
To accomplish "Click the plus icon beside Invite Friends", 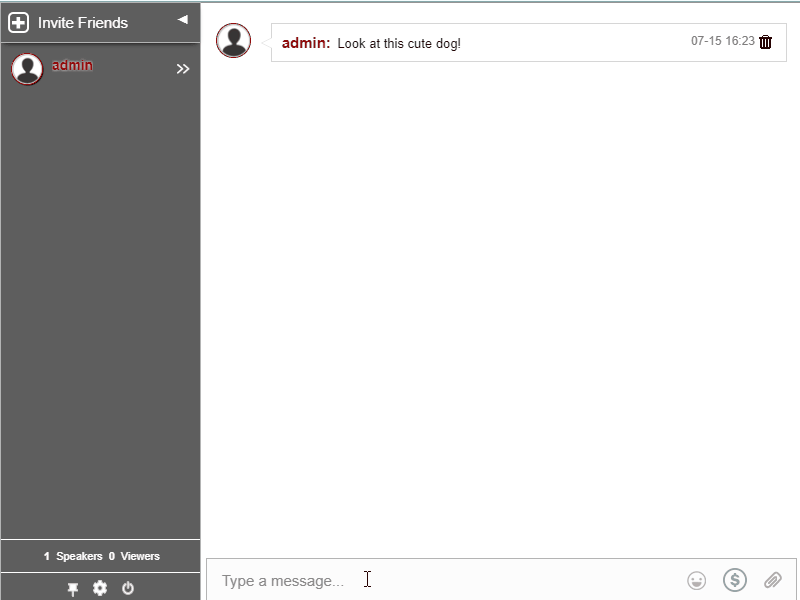I will point(19,22).
